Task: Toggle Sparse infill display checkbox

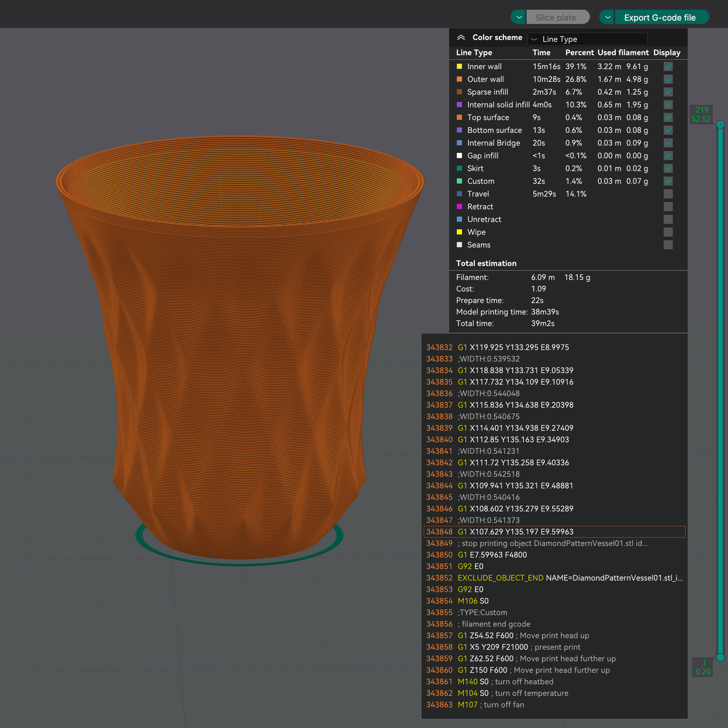Action: 668,92
